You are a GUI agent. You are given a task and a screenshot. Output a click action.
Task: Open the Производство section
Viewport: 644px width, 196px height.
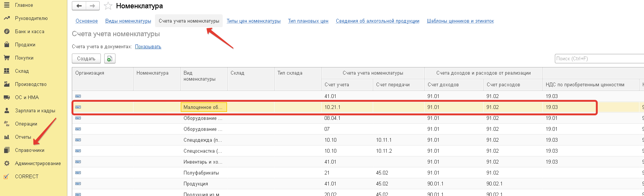point(30,84)
